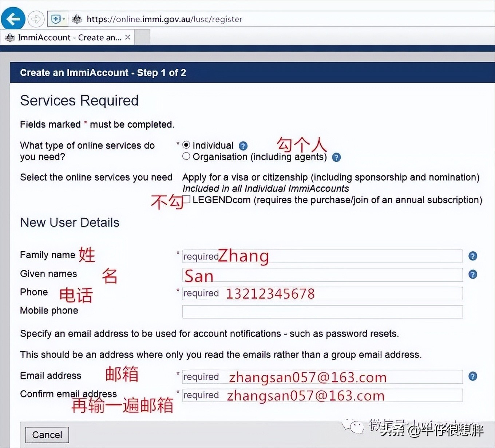The image size is (495, 448).
Task: Click the Phone input field
Action: coord(322,293)
